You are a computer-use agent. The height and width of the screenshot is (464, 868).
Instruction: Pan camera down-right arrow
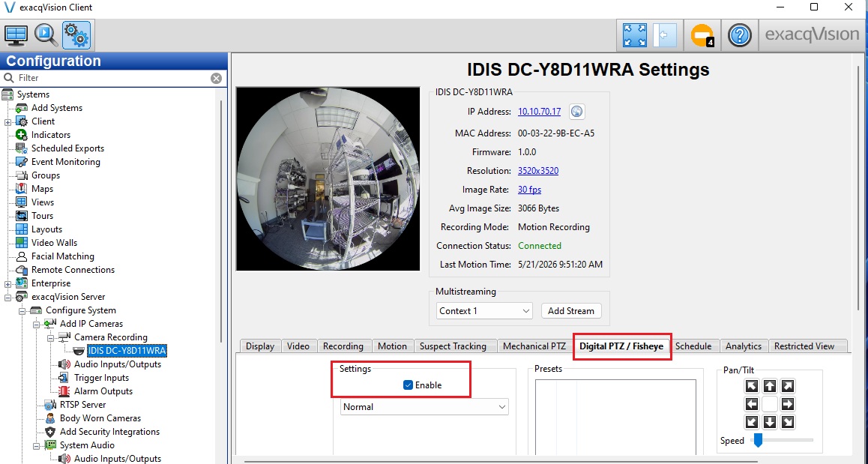[x=787, y=422]
